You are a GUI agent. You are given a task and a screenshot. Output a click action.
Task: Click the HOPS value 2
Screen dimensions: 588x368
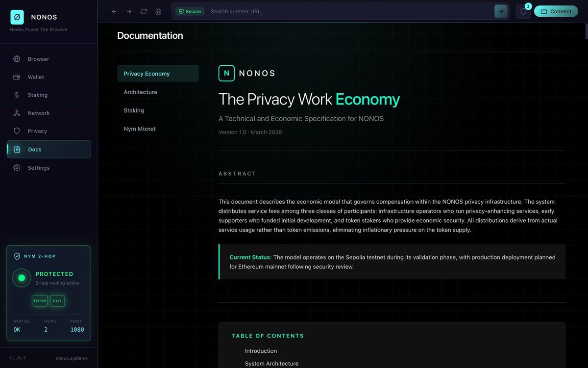46,330
